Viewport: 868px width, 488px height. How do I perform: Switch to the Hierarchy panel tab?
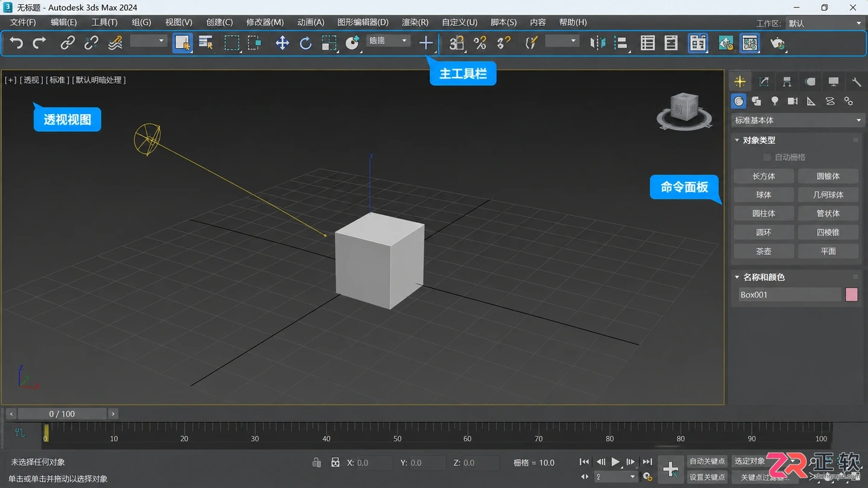click(787, 81)
